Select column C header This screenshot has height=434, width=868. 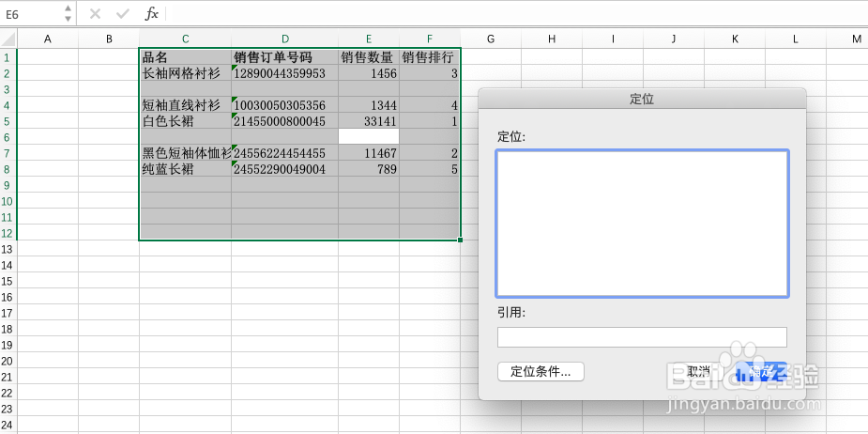point(186,39)
